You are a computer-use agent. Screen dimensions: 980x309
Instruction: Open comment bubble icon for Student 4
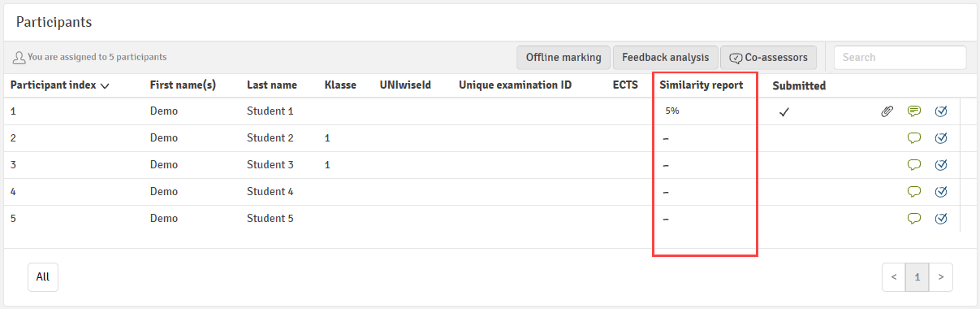coord(914,192)
